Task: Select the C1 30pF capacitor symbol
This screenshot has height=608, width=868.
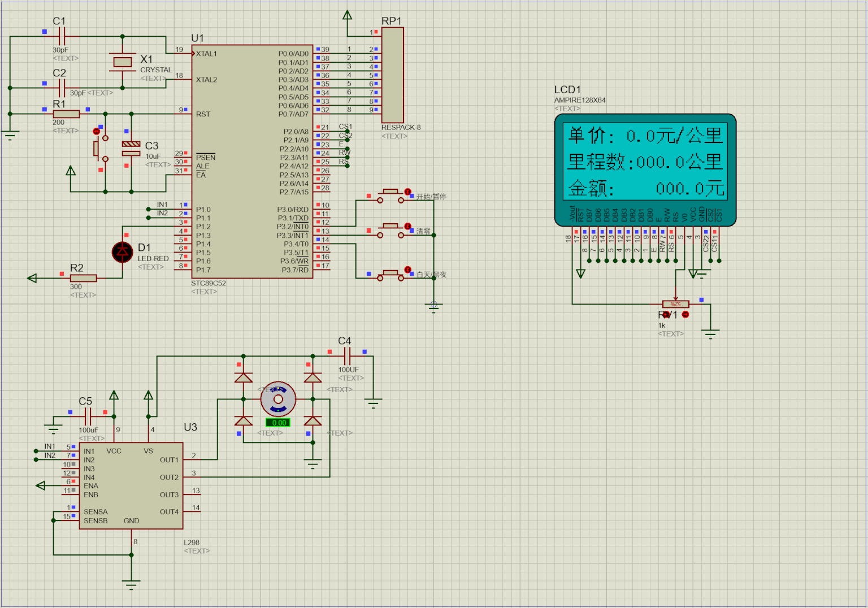Action: (62, 37)
